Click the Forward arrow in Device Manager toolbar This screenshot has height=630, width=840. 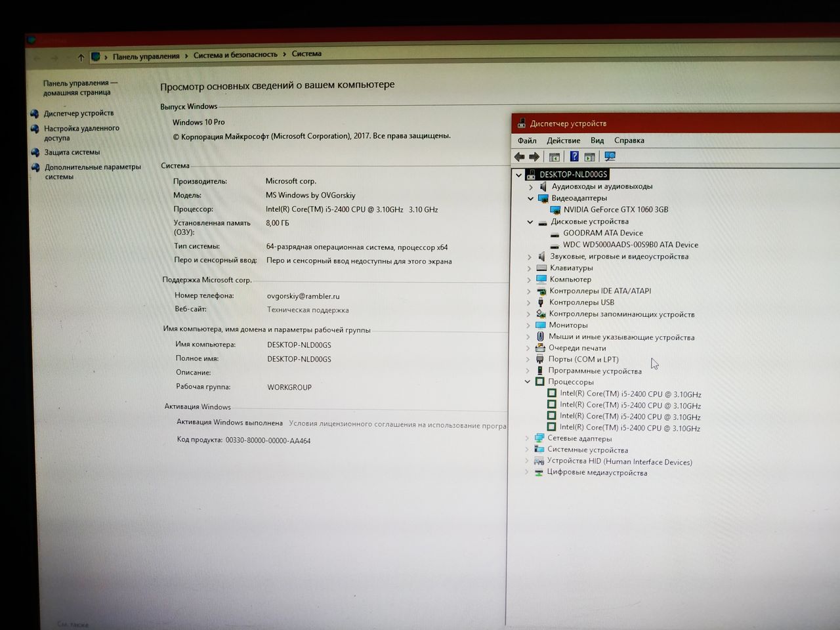point(534,157)
